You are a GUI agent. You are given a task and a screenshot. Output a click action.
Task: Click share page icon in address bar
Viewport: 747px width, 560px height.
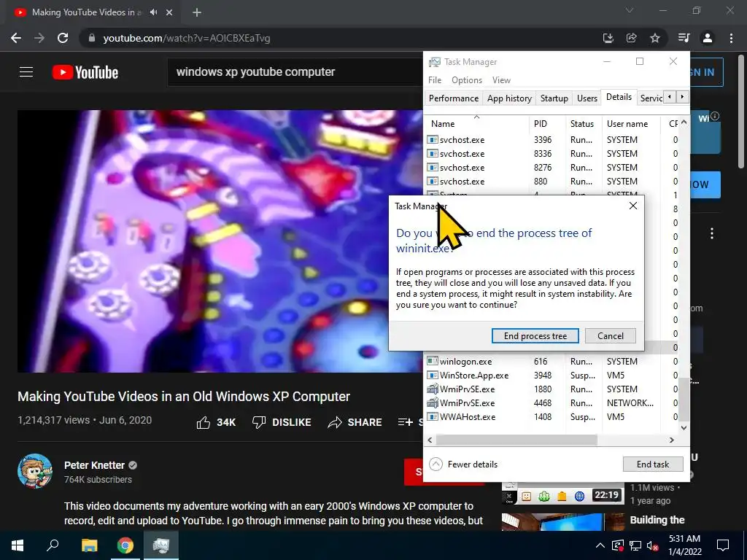pos(632,38)
